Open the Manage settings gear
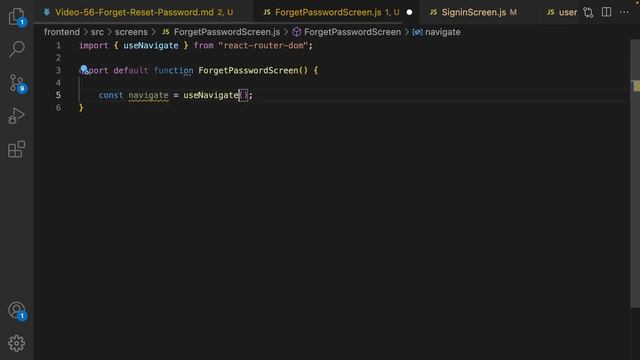 [16, 343]
